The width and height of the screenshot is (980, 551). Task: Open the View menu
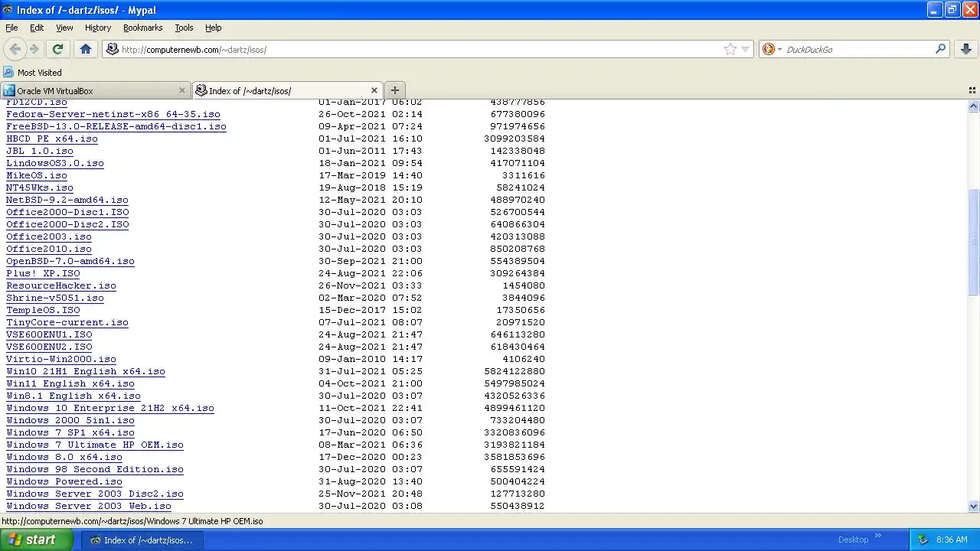coord(64,28)
